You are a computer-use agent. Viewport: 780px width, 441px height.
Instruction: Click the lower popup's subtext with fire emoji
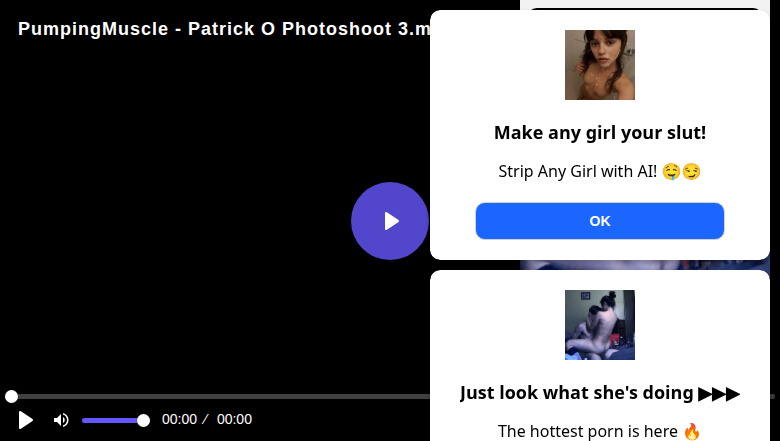point(600,431)
